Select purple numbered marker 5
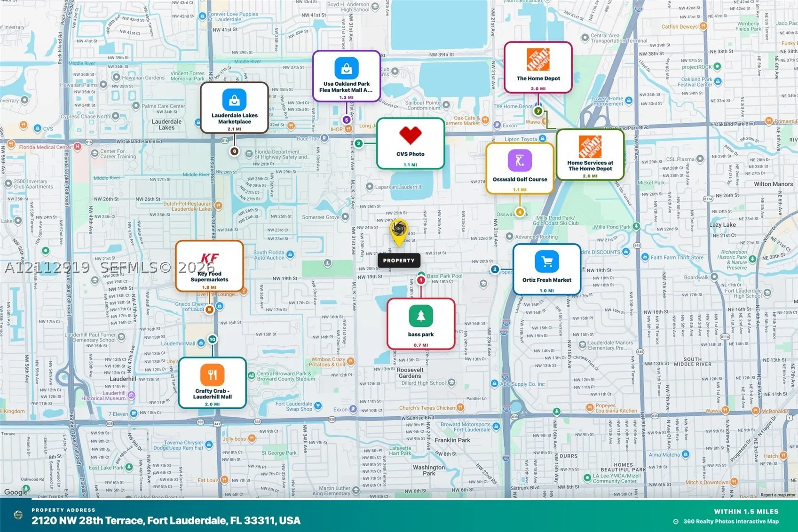Screen dimensions: 798x532 (x=347, y=119)
